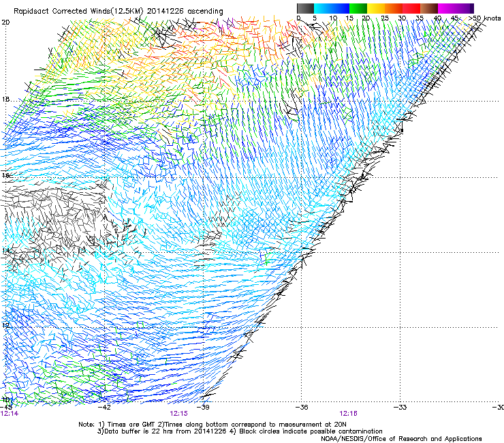Click the longitude label -39
This screenshot has width=504, height=443.
pos(203,408)
